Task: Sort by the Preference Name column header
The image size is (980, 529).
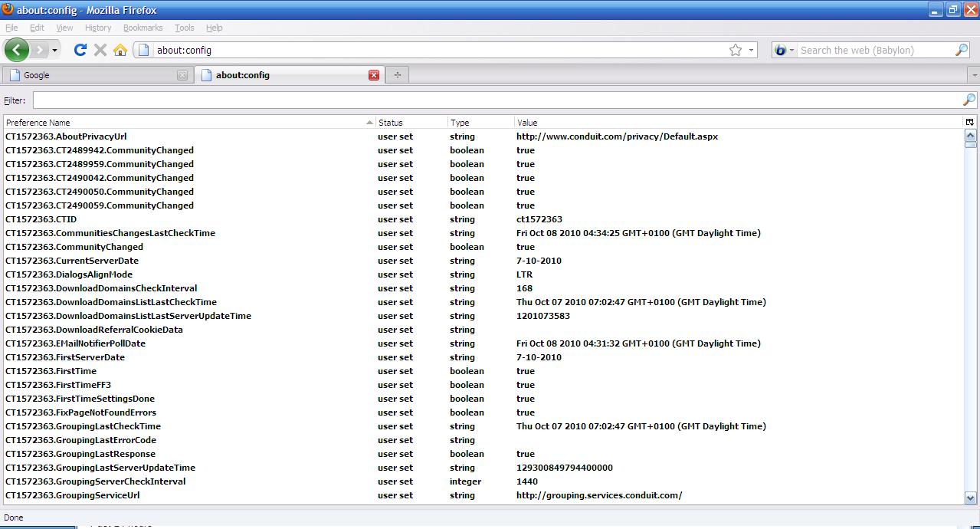Action: 184,122
